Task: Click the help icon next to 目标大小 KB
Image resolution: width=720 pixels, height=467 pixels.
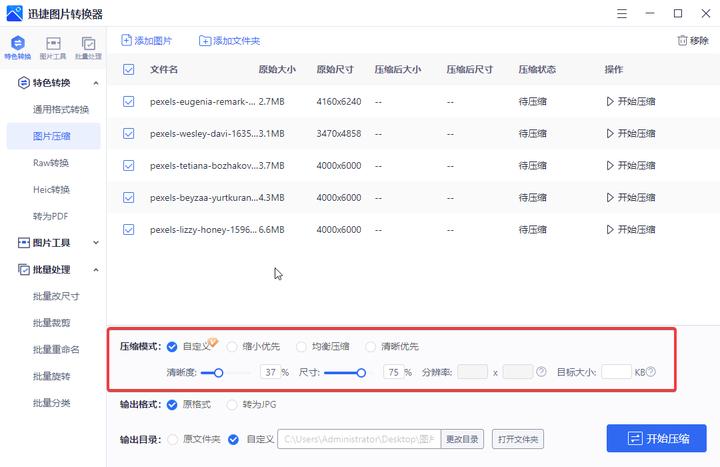Action: coord(651,371)
